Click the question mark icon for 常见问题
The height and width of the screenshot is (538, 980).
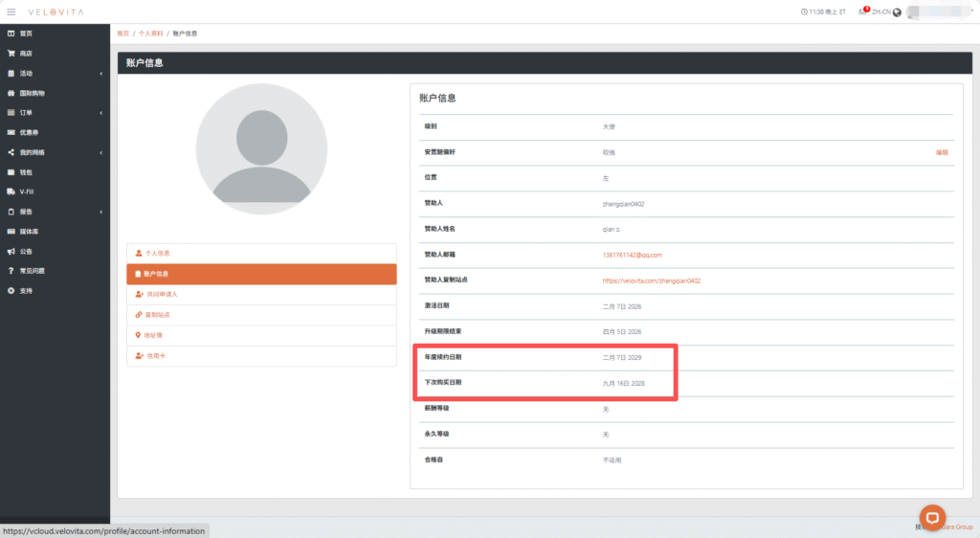coord(11,271)
